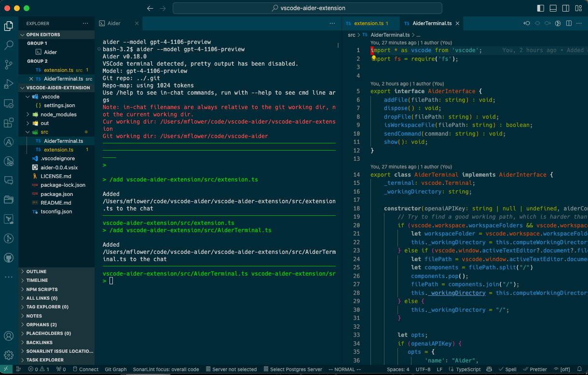588x375 pixels.
Task: Click the Connect button in status bar
Action: point(85,370)
